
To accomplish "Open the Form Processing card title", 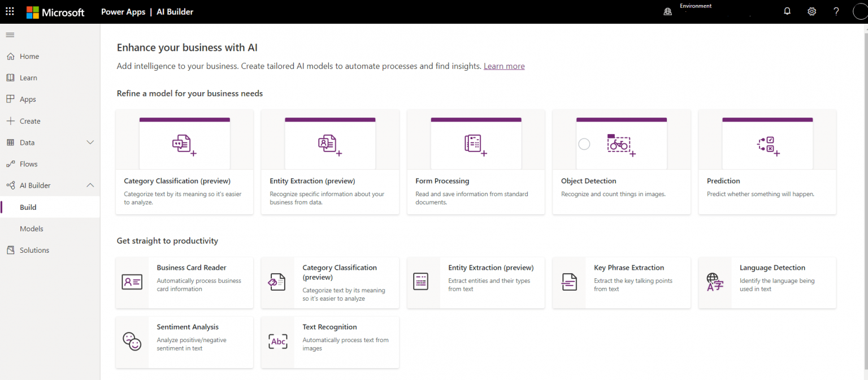I will pyautogui.click(x=442, y=181).
